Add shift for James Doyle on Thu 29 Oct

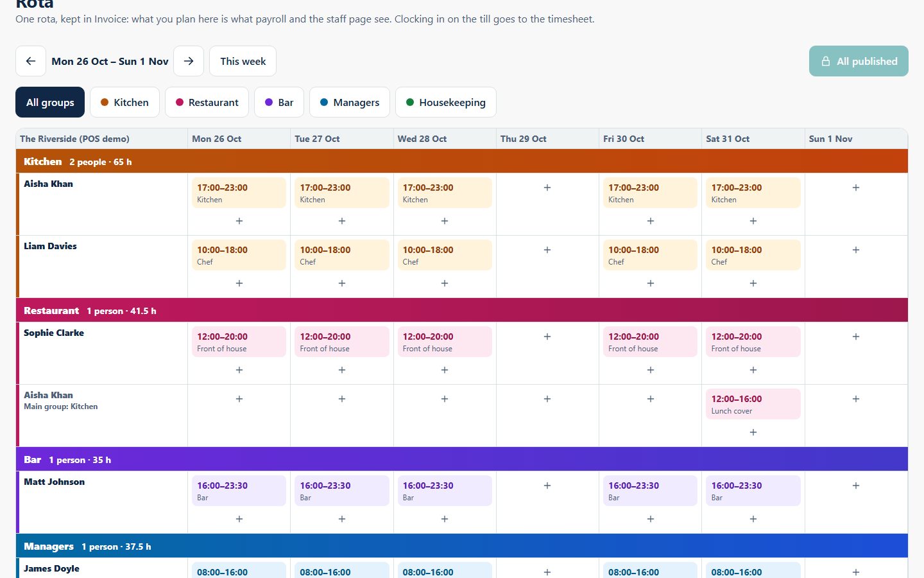tap(547, 572)
